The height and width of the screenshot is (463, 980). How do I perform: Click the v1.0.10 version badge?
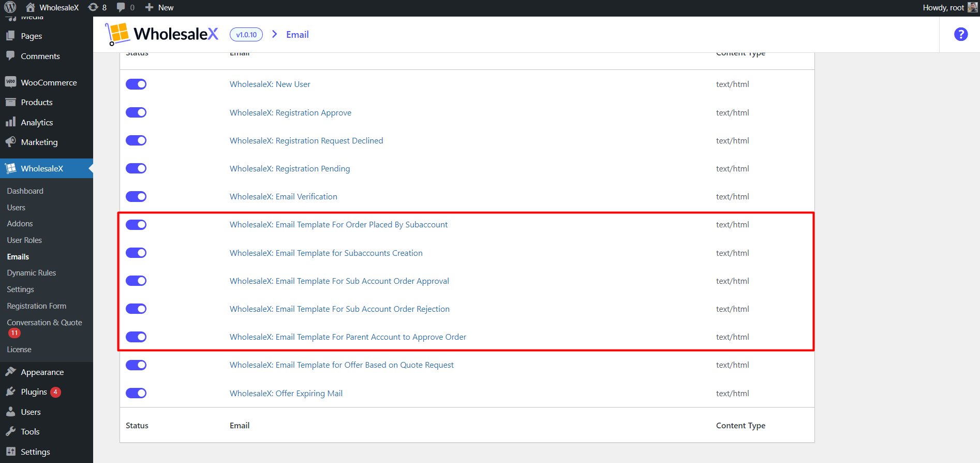(x=246, y=35)
